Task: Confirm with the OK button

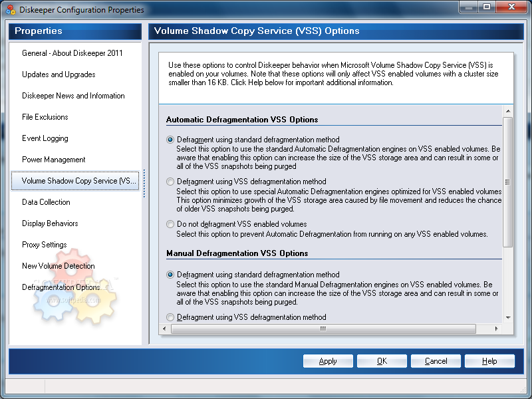Action: [382, 361]
